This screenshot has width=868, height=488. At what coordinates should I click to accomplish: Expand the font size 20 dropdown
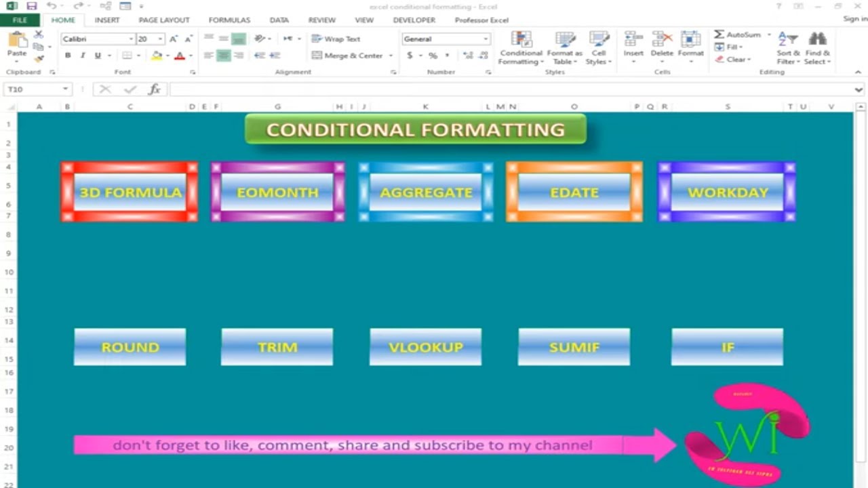(x=160, y=39)
